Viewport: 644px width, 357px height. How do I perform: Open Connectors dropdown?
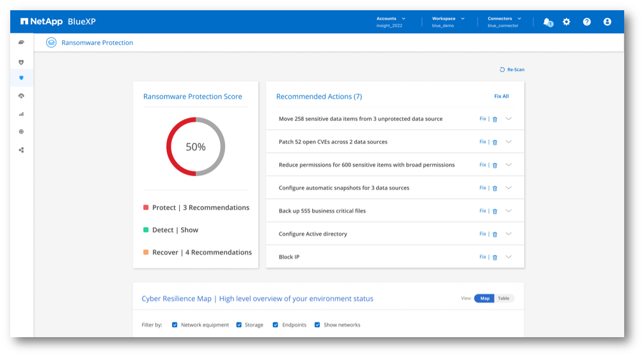click(504, 22)
